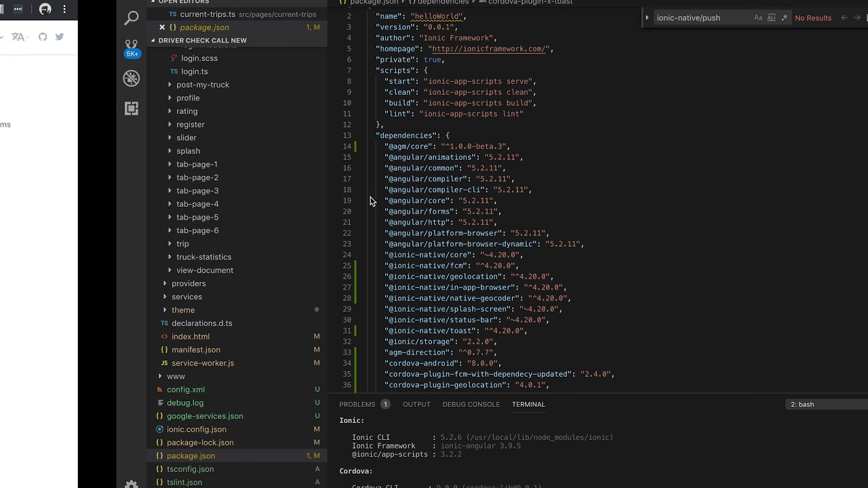Open the translate language icon in the browser
868x488 pixels.
click(x=18, y=37)
